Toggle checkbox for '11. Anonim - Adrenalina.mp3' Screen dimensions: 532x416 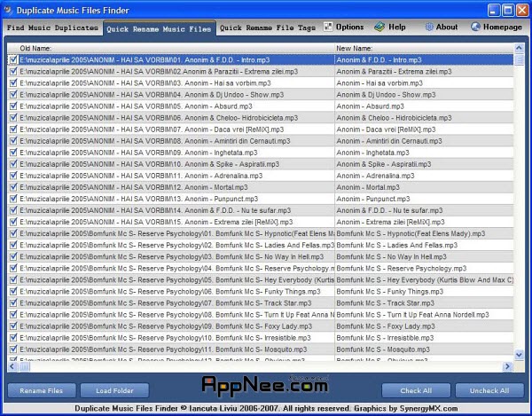[x=13, y=176]
